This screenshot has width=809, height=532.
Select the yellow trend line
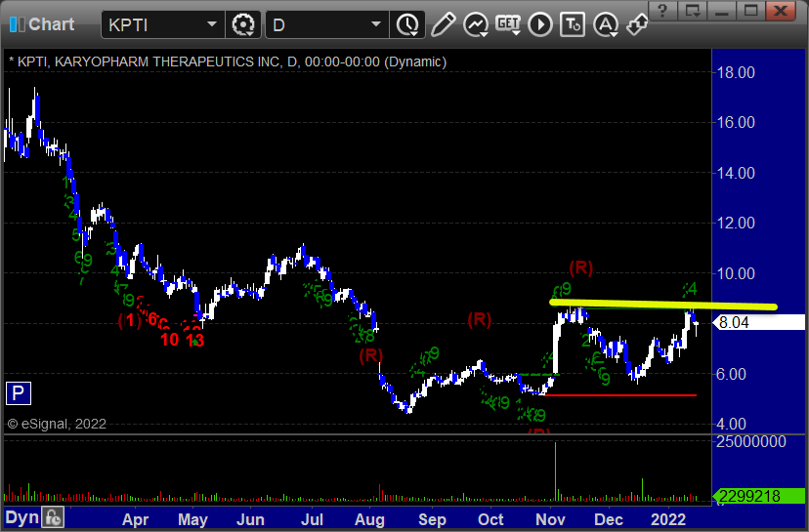[x=663, y=305]
